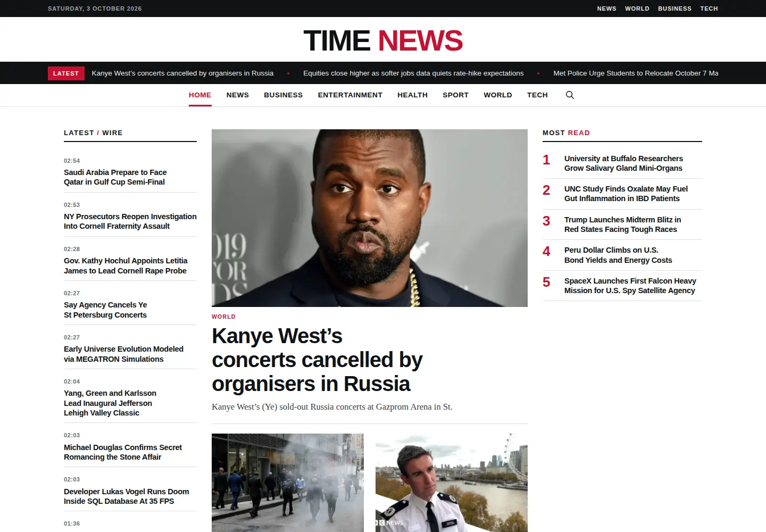This screenshot has width=766, height=532.
Task: Open the NEWS section in main navigation
Action: (x=238, y=95)
